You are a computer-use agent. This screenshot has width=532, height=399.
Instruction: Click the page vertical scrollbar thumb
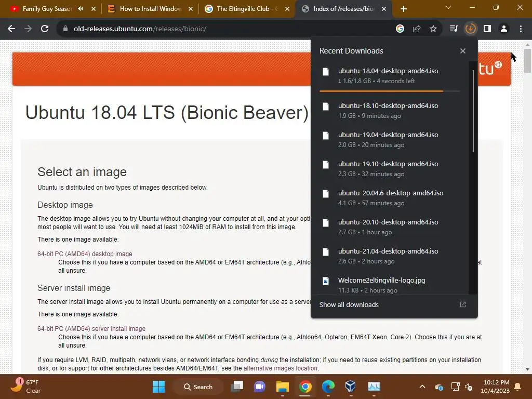[527, 60]
